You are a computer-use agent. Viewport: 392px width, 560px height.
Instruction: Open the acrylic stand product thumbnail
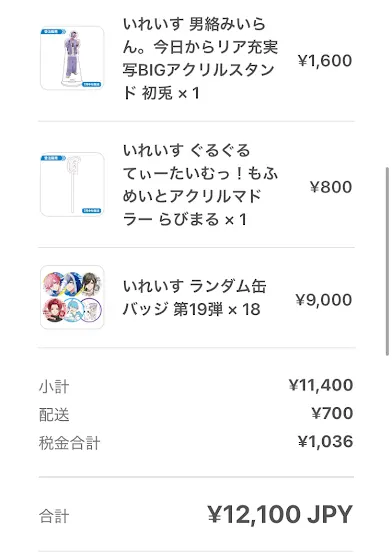(72, 58)
